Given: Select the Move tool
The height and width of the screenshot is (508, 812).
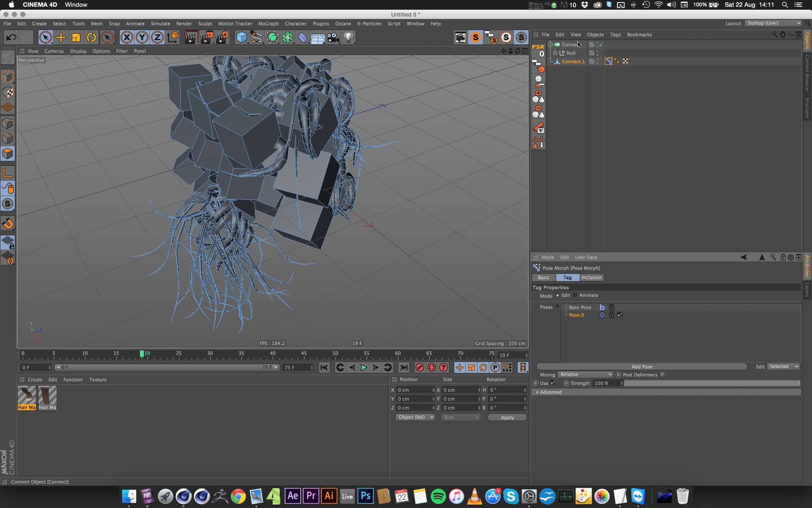Looking at the screenshot, I should (60, 37).
